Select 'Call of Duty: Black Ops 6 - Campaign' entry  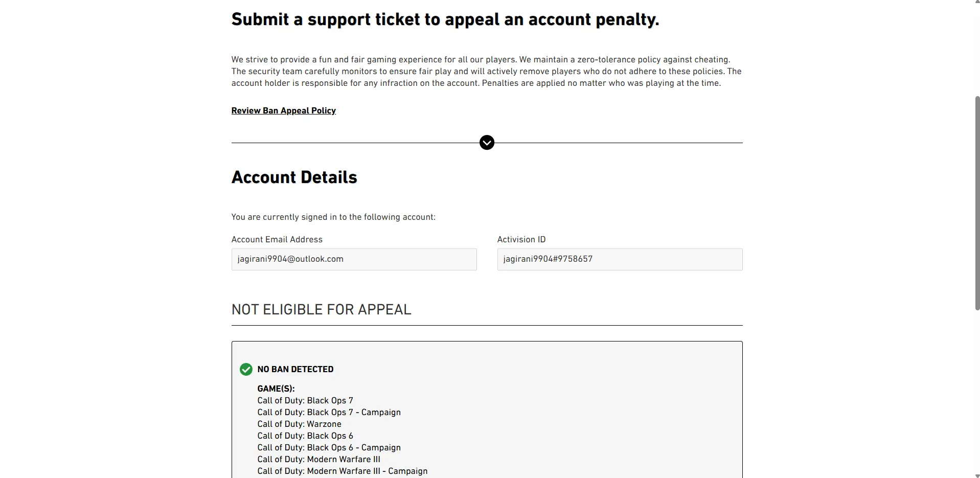pyautogui.click(x=329, y=447)
